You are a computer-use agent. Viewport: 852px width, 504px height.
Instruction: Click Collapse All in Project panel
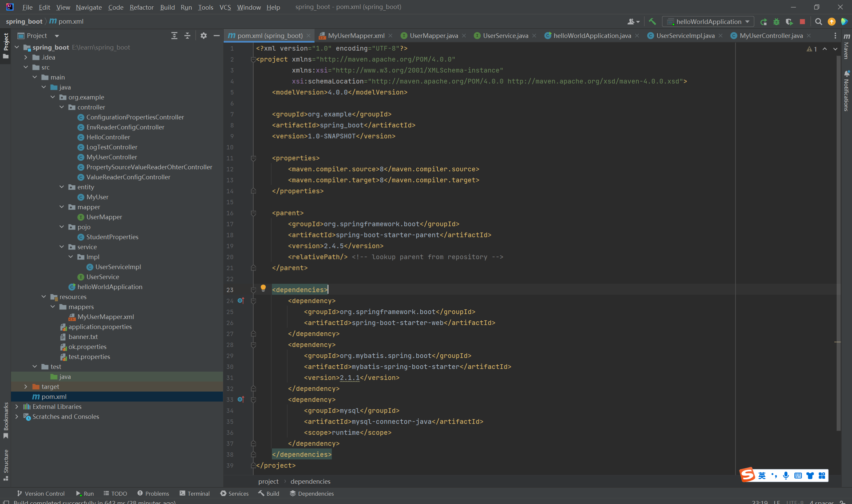click(187, 36)
